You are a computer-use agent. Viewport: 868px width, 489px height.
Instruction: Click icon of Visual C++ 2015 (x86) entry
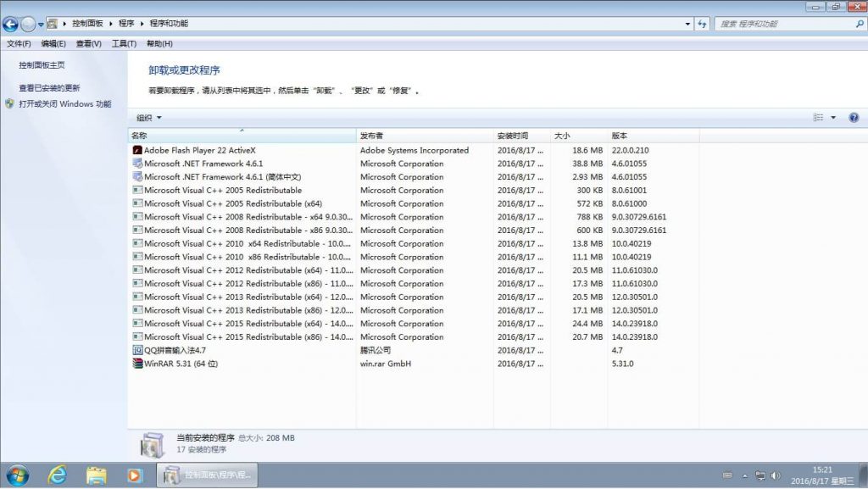coord(138,336)
